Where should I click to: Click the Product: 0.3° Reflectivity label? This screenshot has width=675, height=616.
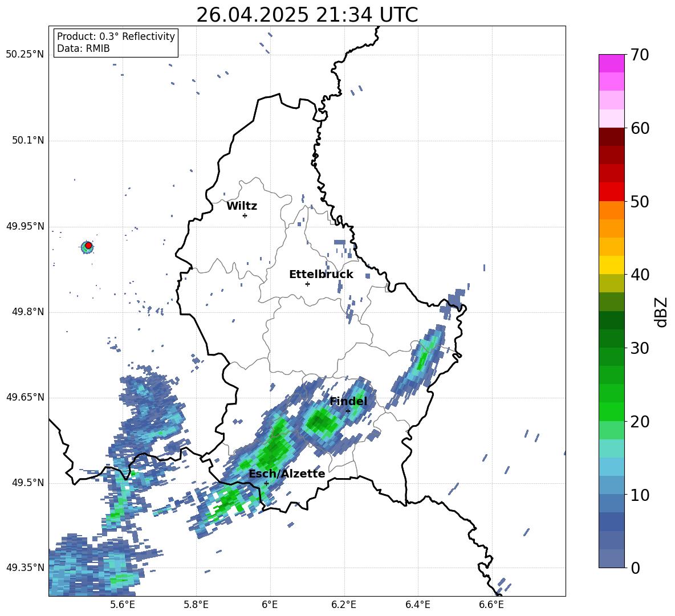(x=116, y=36)
